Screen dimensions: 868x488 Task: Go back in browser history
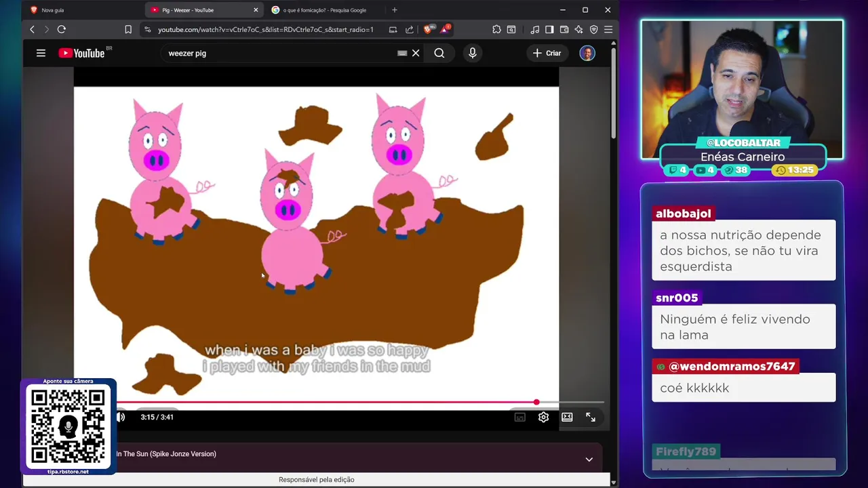32,29
